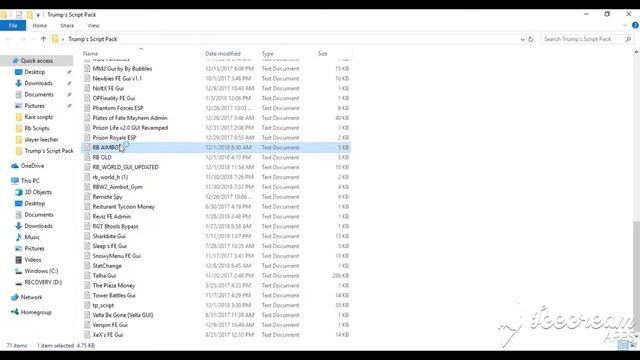Open Windows (C:) drive
640x360 pixels.
41,271
